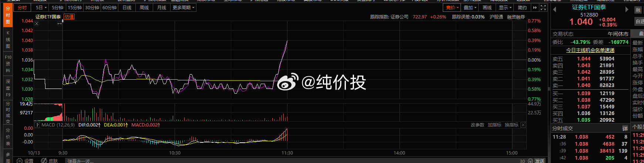This screenshot has width=644, height=163.
Task: Switch to the 15分钟 chart period
Action: pos(75,7)
